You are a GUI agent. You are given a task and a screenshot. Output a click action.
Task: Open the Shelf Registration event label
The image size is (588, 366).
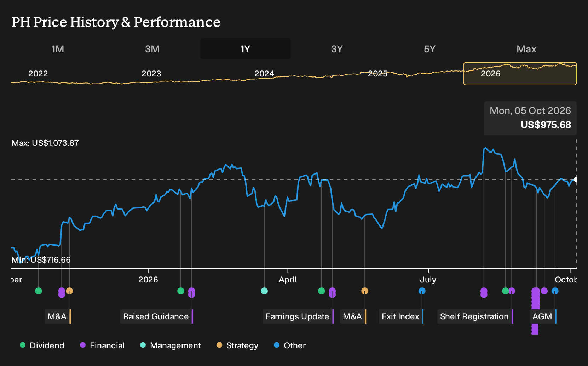475,316
